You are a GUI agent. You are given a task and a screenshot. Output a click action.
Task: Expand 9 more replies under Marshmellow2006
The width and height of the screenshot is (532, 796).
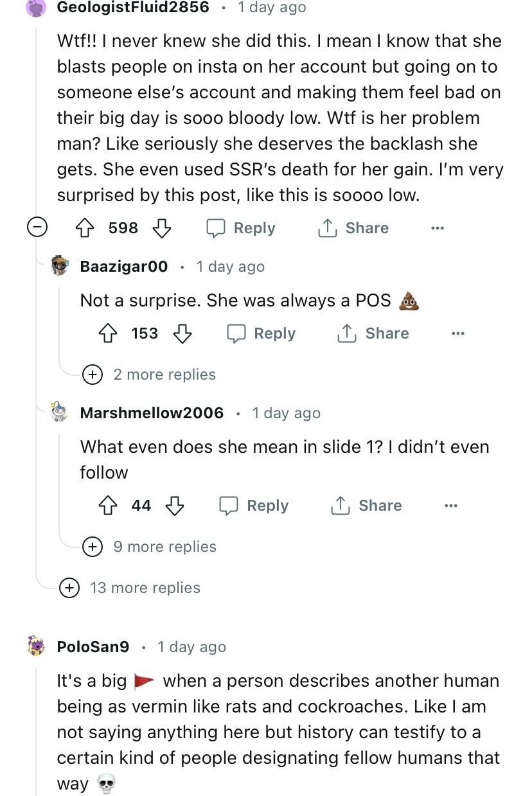click(93, 547)
